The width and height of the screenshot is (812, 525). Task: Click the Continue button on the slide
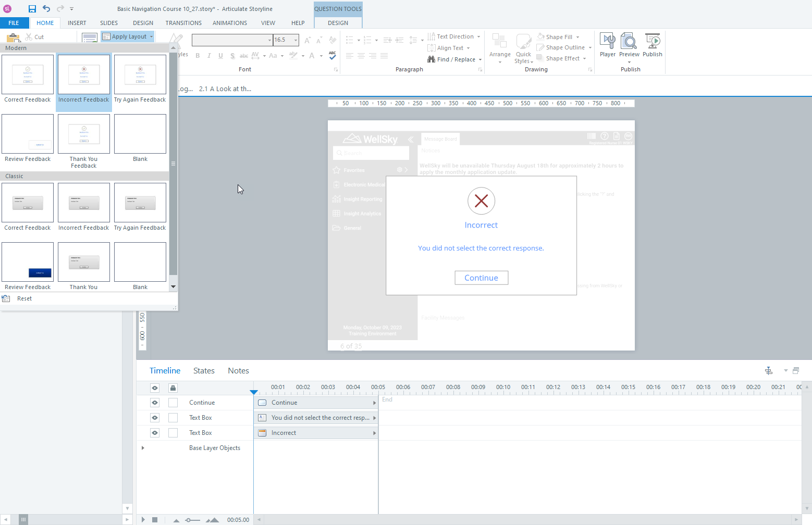coord(481,278)
